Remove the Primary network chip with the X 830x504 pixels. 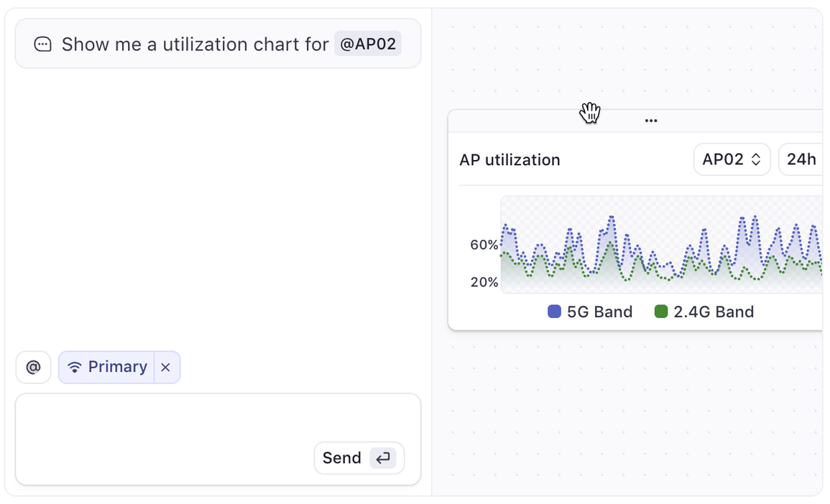pos(166,367)
